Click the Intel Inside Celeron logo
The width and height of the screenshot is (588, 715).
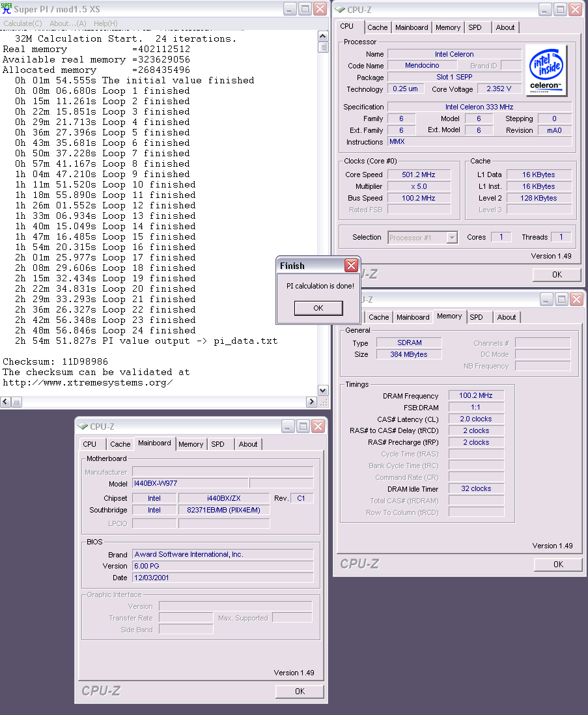point(546,70)
